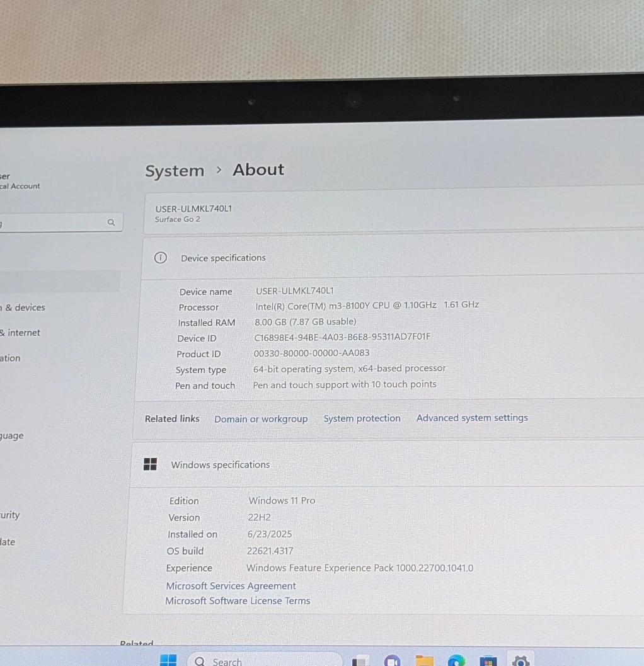Click inside the Settings sidebar search field

tap(60, 222)
